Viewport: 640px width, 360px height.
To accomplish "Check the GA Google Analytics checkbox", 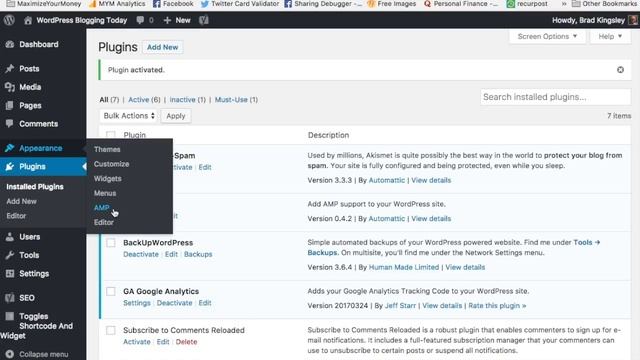I will [111, 291].
